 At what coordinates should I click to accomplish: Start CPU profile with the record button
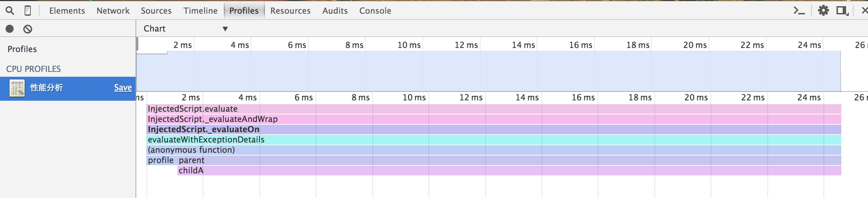point(10,29)
